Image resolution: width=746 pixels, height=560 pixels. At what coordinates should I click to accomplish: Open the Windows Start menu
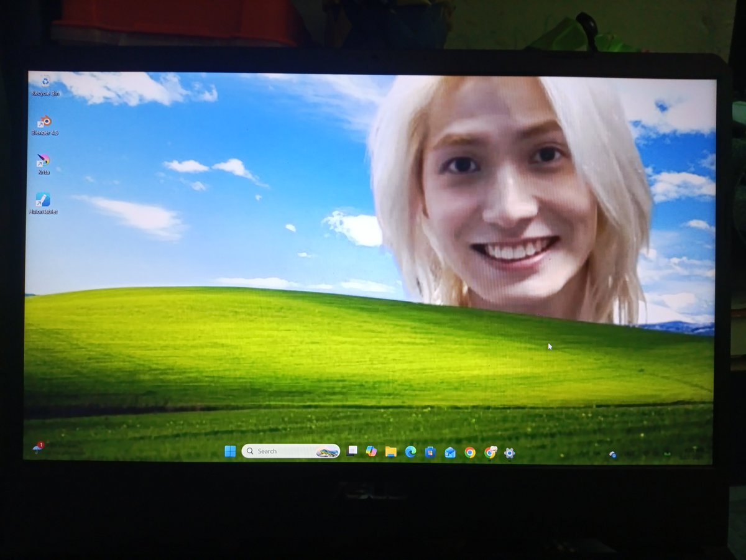pos(230,451)
